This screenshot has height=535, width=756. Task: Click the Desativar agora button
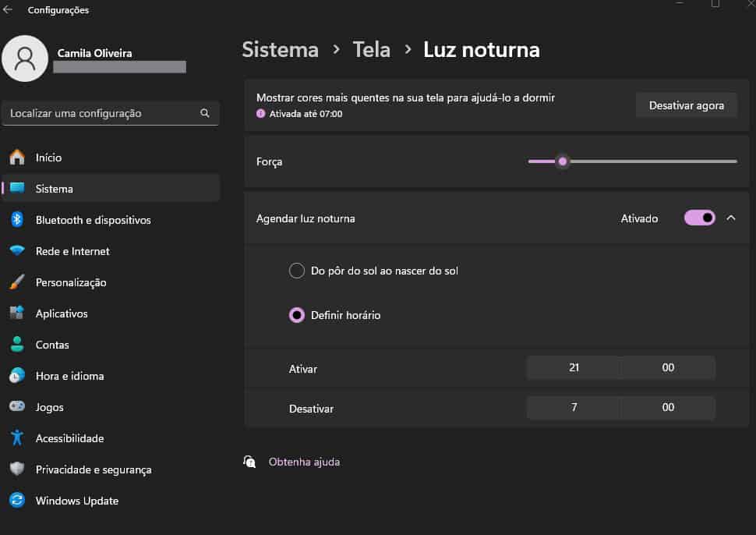[686, 105]
